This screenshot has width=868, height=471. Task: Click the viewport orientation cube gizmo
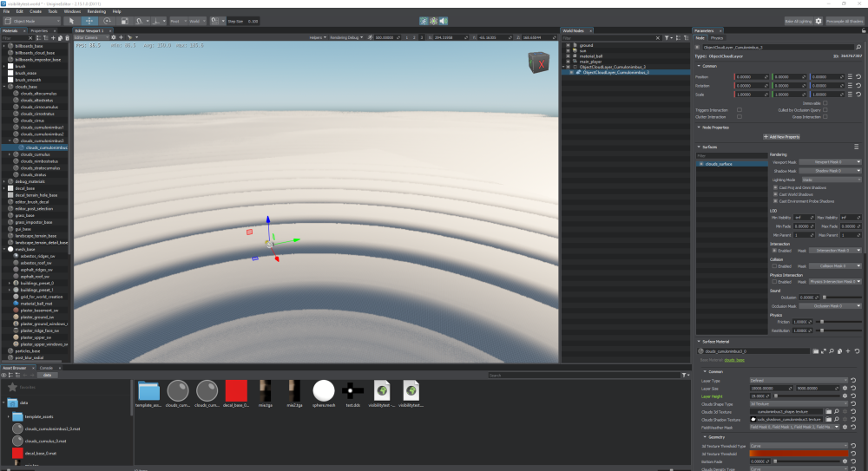pyautogui.click(x=538, y=63)
